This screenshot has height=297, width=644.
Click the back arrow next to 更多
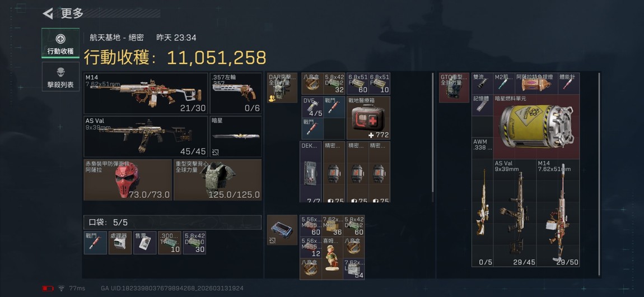[48, 13]
